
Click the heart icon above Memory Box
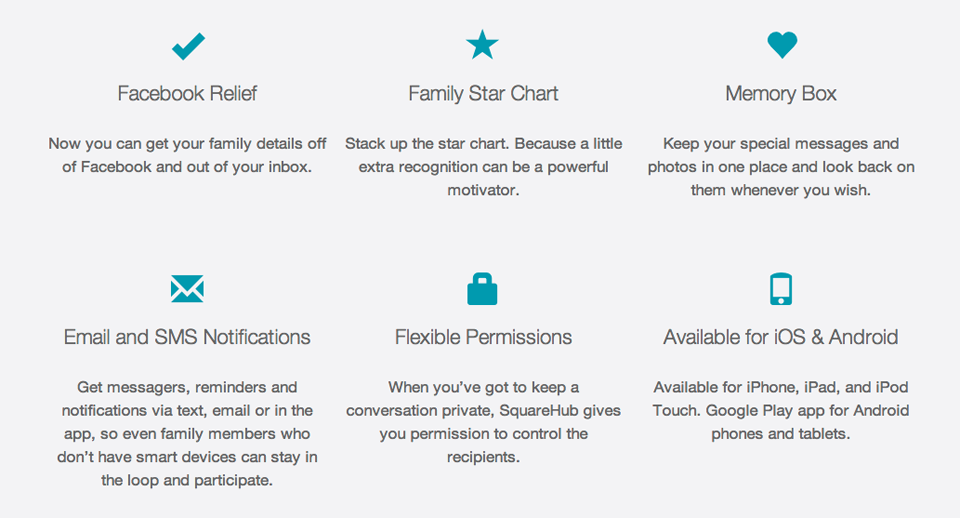[x=781, y=44]
